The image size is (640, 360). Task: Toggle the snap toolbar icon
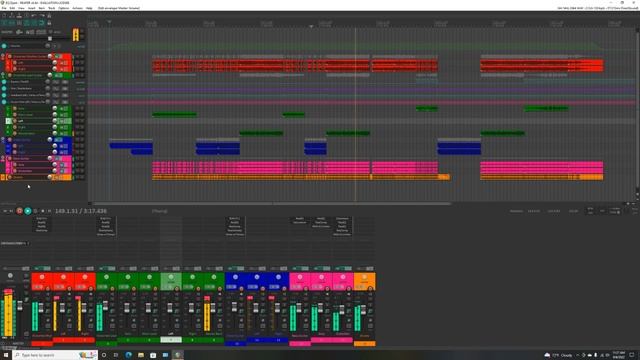42,23
